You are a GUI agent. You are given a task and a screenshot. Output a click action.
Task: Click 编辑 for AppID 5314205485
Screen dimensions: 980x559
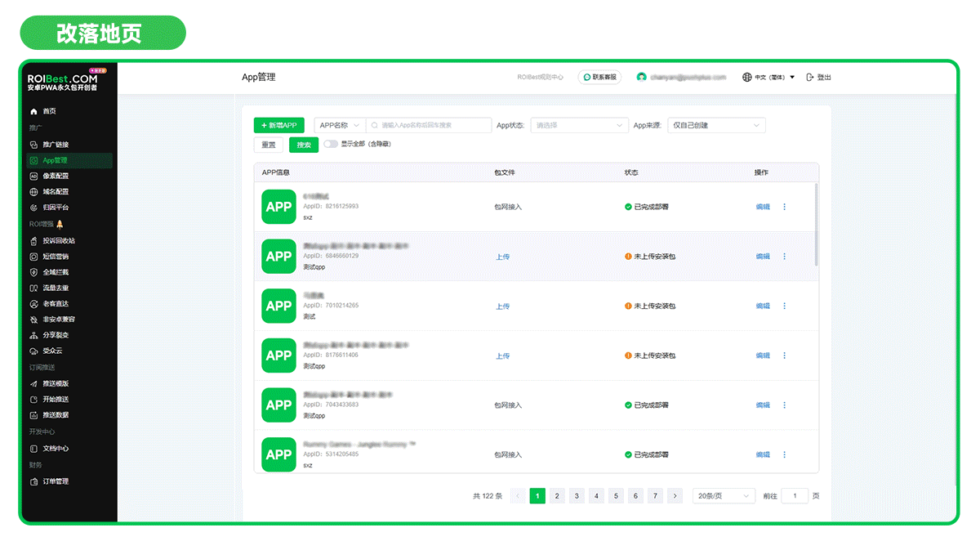pos(763,454)
